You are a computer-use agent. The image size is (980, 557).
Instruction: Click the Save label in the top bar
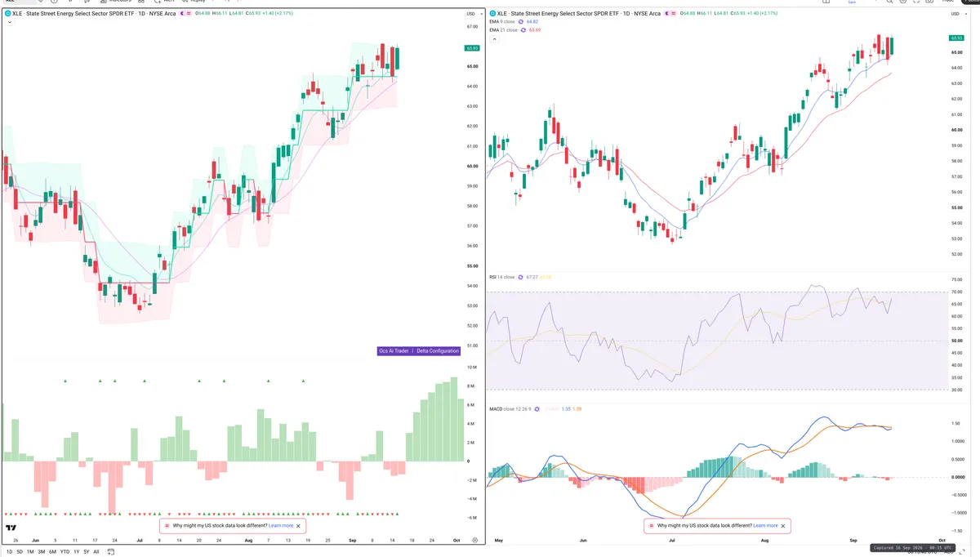pos(853,2)
